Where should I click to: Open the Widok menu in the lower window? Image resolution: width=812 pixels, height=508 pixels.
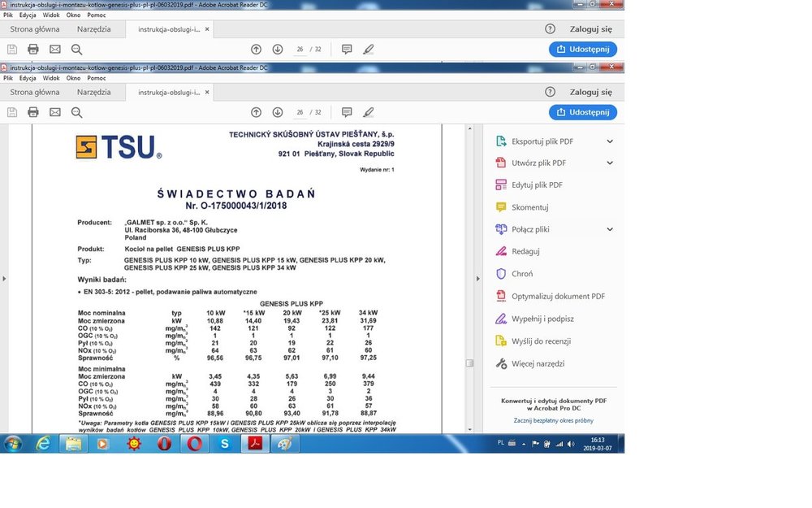[x=51, y=78]
